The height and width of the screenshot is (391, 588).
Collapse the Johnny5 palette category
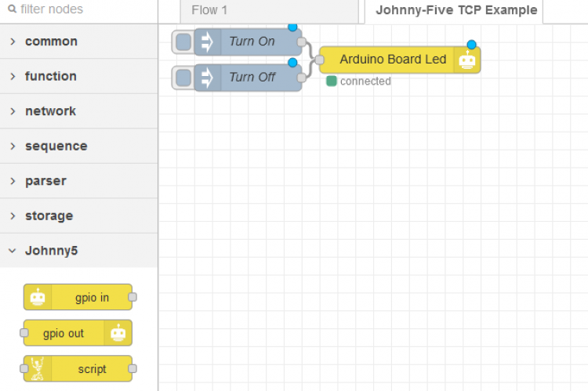pos(78,251)
